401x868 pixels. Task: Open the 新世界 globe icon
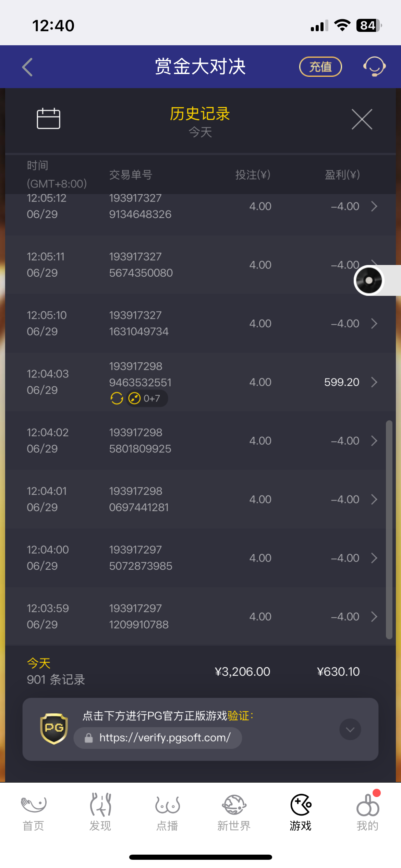[x=234, y=804]
